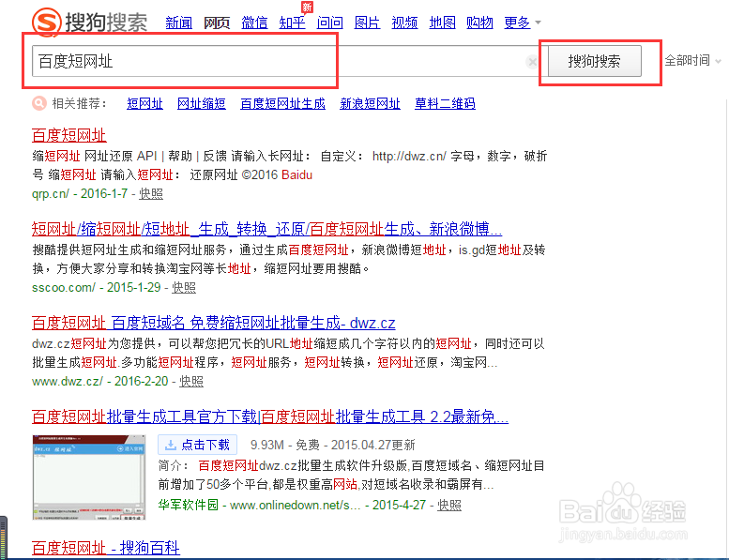
Task: Open the 新闻 search tab
Action: pos(179,23)
